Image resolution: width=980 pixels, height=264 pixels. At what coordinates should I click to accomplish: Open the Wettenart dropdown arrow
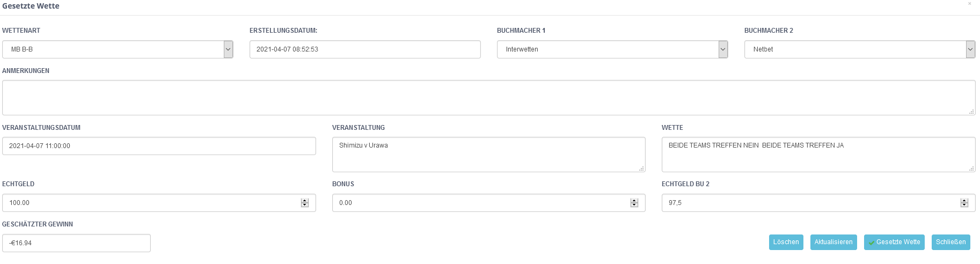[x=228, y=49]
